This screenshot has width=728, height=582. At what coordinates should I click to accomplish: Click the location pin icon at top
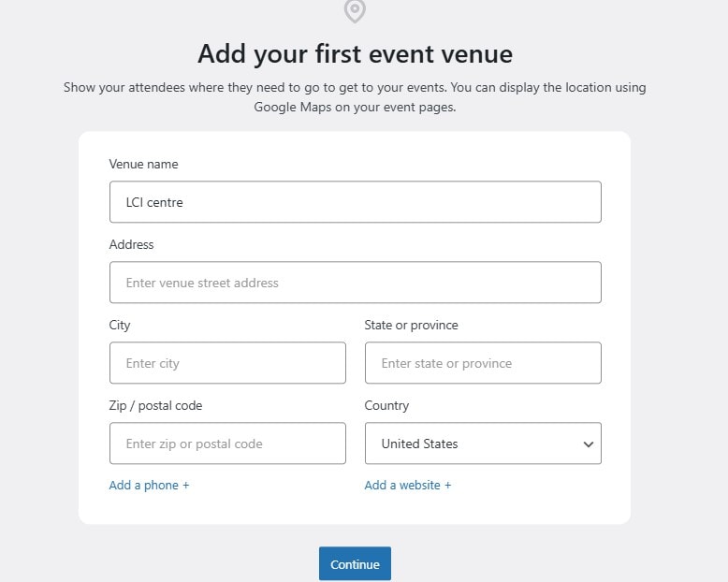pyautogui.click(x=355, y=10)
